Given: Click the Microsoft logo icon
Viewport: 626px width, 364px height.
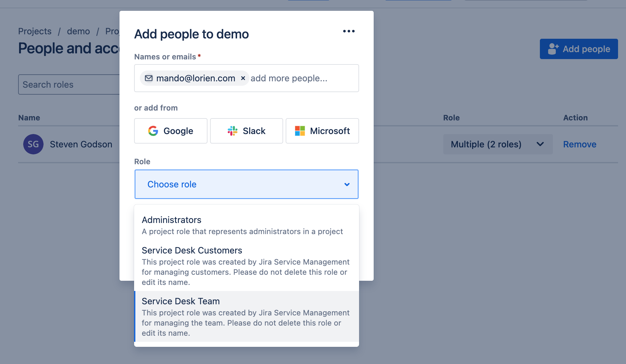Looking at the screenshot, I should click(300, 131).
